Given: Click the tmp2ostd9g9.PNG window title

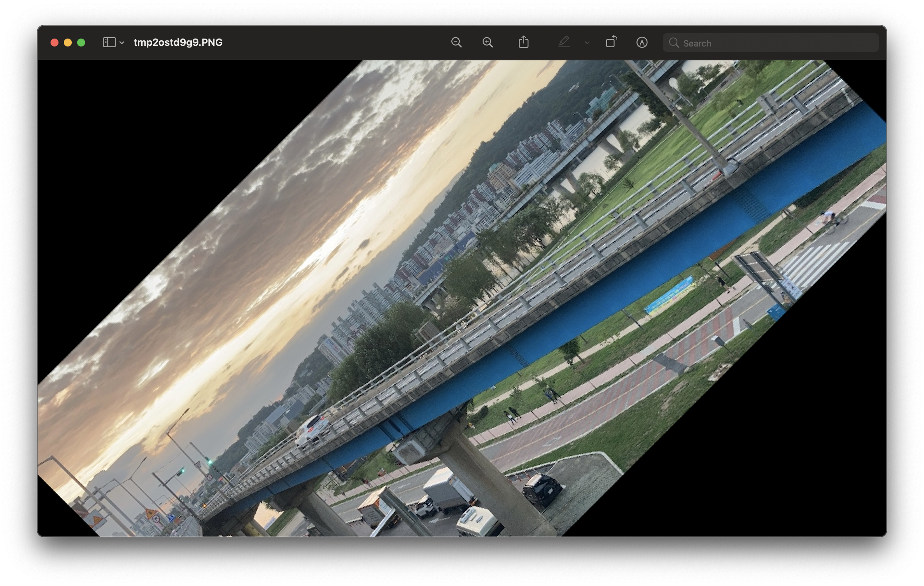Looking at the screenshot, I should point(178,42).
